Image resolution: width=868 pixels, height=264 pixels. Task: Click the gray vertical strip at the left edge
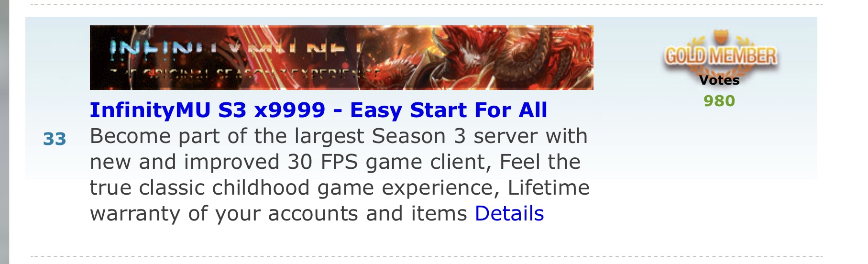4,132
